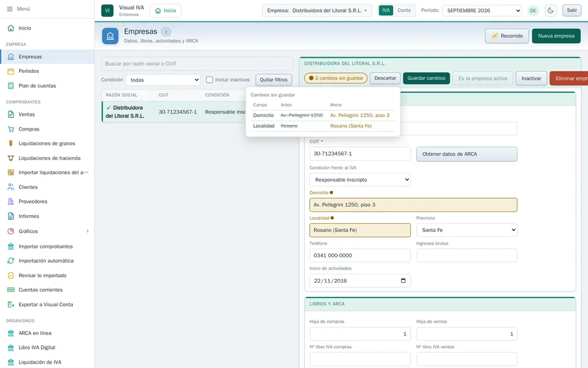
Task: Click the Períodos calendar icon
Action: click(x=11, y=71)
